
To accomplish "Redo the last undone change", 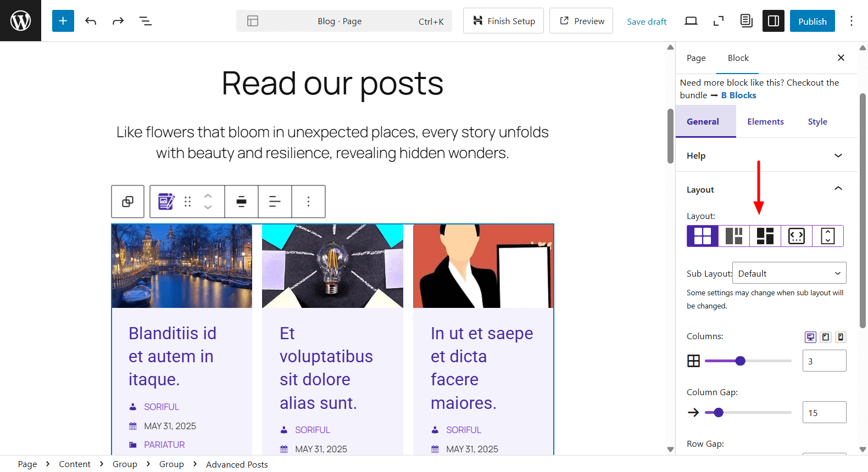I will [x=118, y=21].
